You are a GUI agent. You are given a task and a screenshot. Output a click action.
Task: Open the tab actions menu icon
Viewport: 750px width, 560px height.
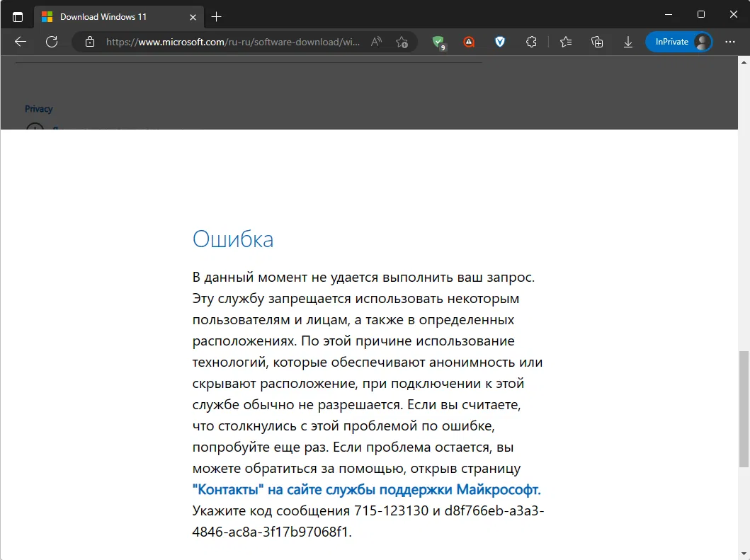(x=18, y=17)
